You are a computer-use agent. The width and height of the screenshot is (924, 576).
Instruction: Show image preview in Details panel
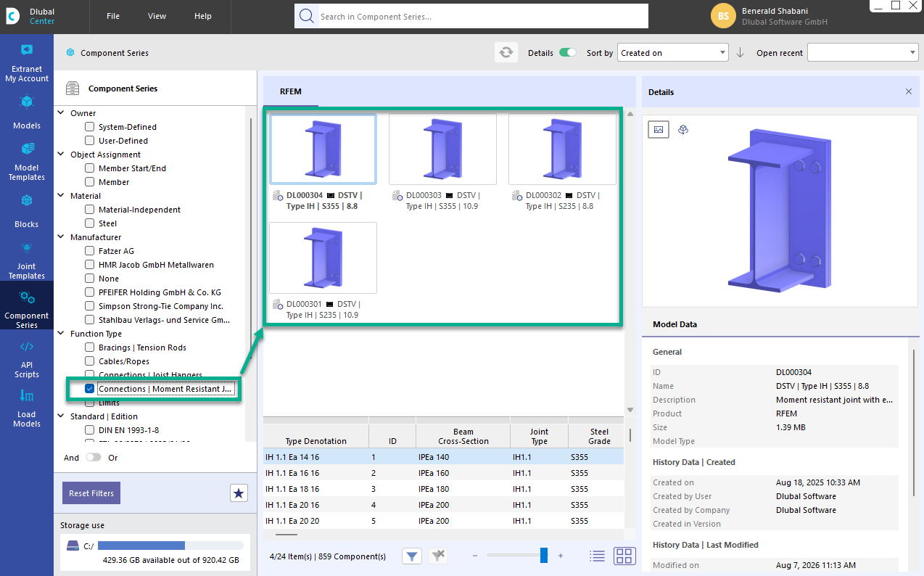pos(659,129)
